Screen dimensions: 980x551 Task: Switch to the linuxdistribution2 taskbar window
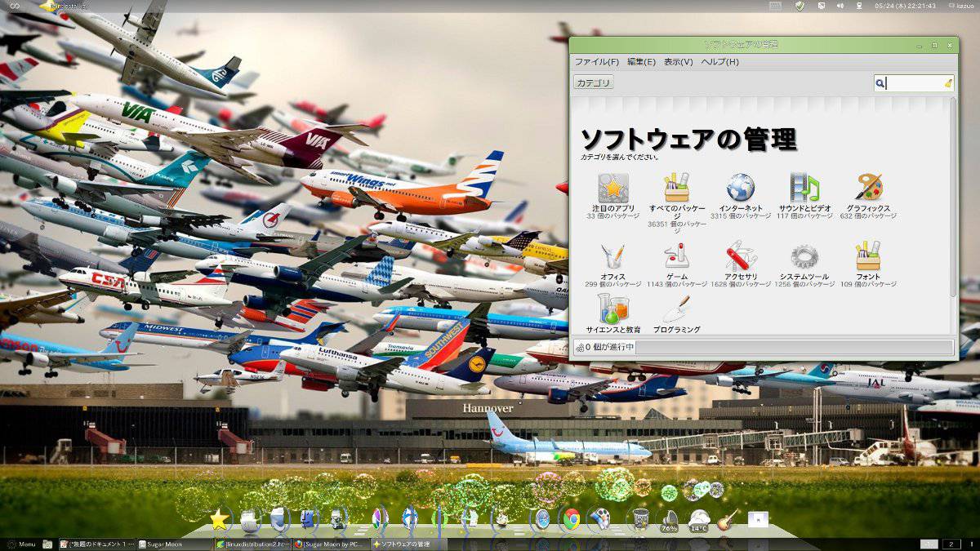[x=253, y=544]
